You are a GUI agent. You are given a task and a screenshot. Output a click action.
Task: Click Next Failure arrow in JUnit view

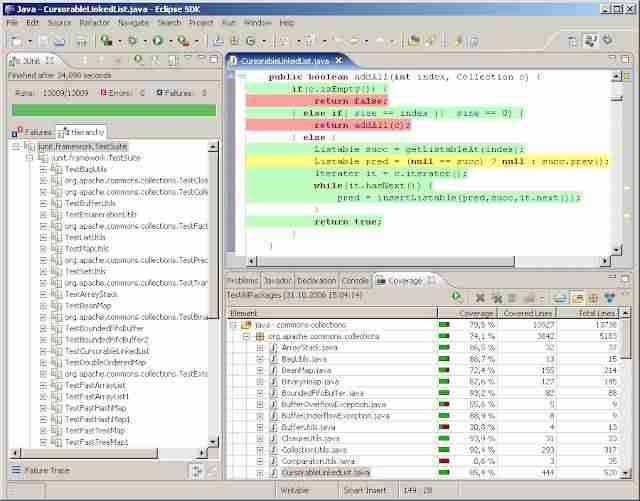click(x=84, y=60)
